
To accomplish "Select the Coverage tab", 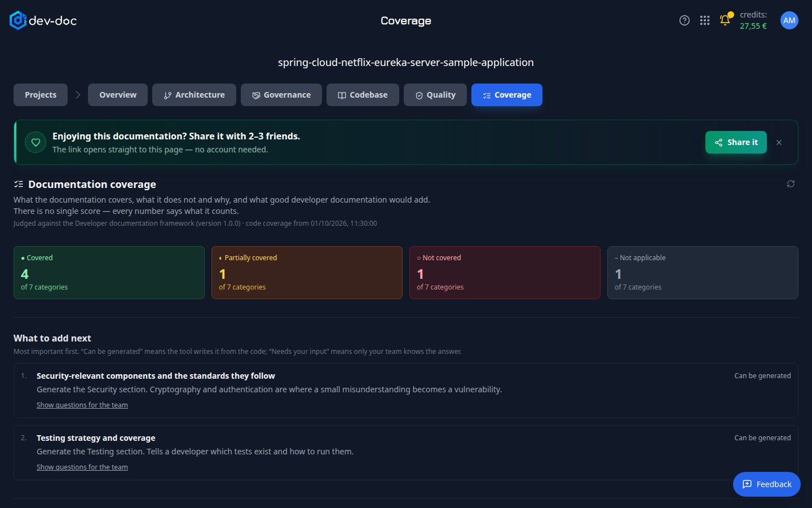I will 507,95.
